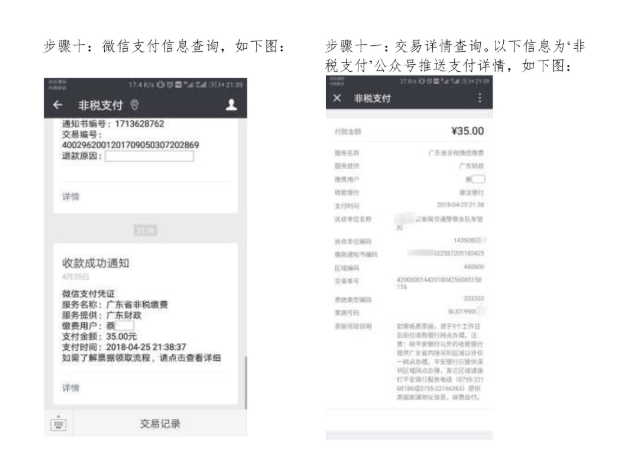Viewport: 635px width, 465px height.
Task: Select the ¥35.00 amount in right phone
Action: click(x=467, y=131)
